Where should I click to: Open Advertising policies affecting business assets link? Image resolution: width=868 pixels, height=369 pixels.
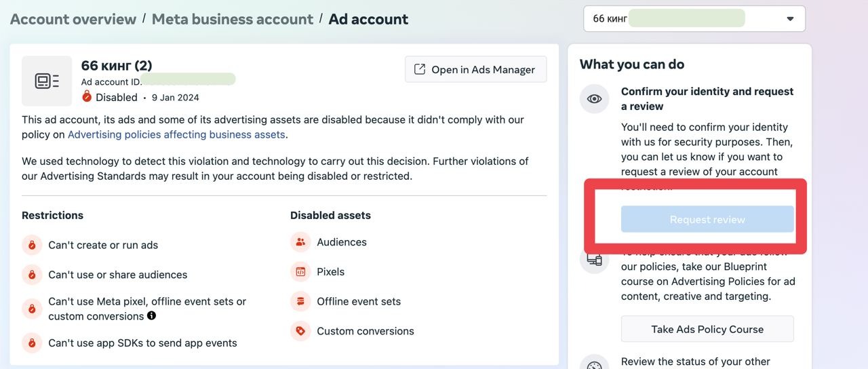tap(176, 134)
